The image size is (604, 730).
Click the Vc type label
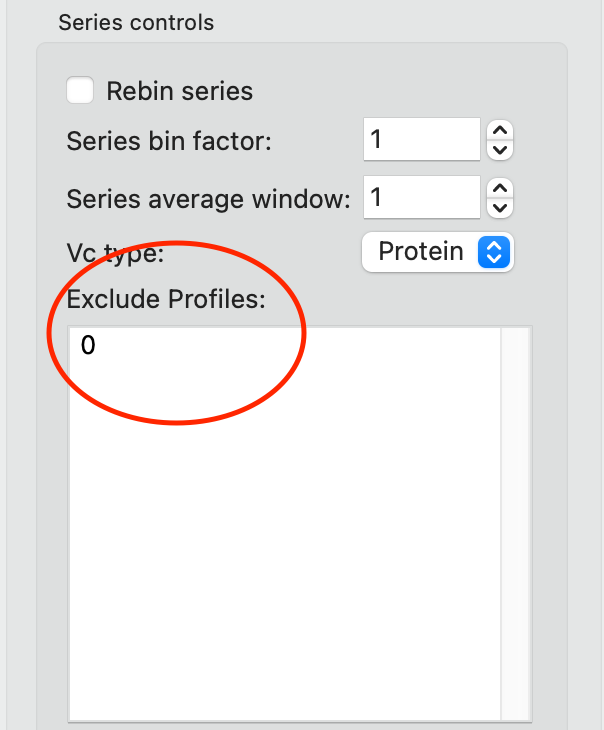click(x=115, y=253)
